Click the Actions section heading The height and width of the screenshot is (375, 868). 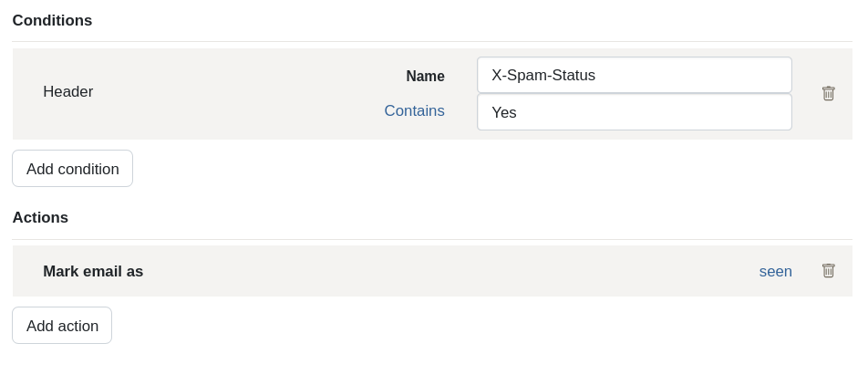click(x=40, y=217)
